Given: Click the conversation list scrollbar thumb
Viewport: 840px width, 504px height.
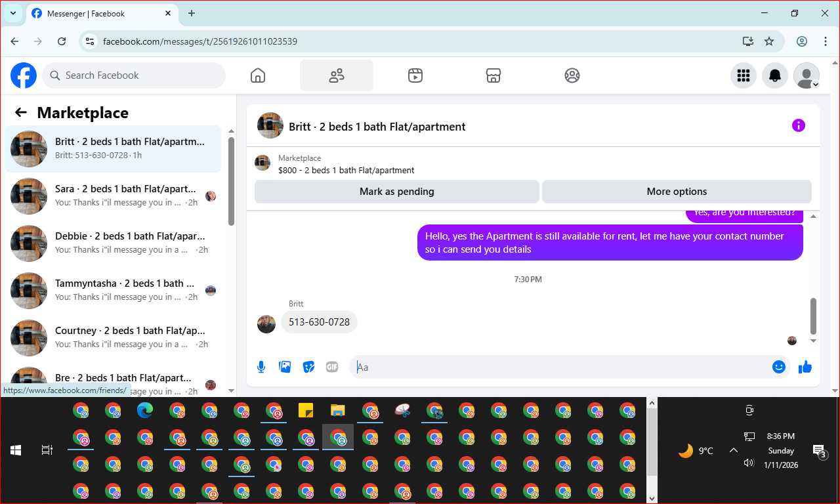Looking at the screenshot, I should (x=231, y=181).
